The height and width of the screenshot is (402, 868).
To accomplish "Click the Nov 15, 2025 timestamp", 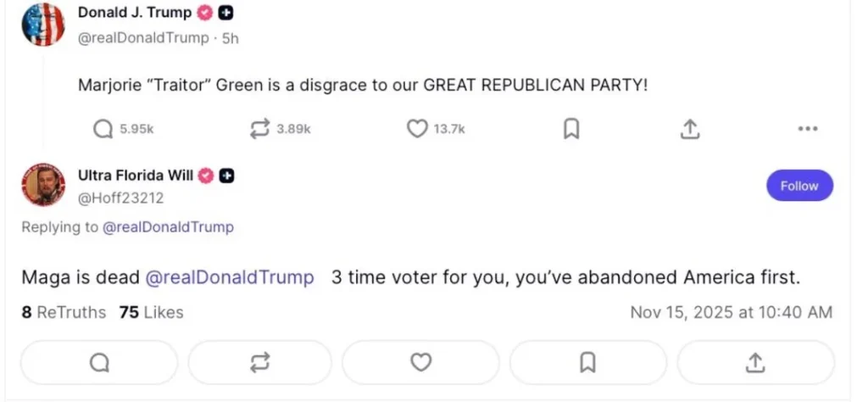I will pos(731,312).
